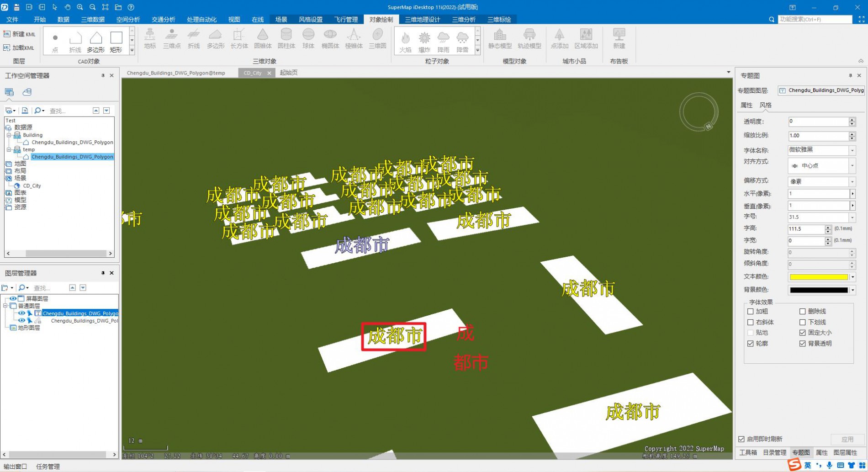Image resolution: width=868 pixels, height=472 pixels.
Task: Open the 输出窗口 output window
Action: (x=15, y=467)
